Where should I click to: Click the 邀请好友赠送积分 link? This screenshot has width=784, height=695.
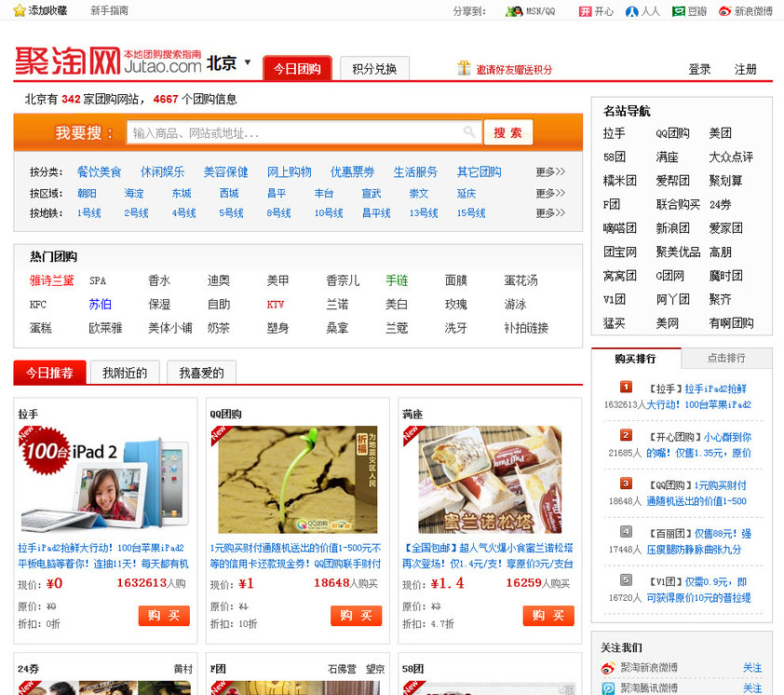[x=514, y=70]
